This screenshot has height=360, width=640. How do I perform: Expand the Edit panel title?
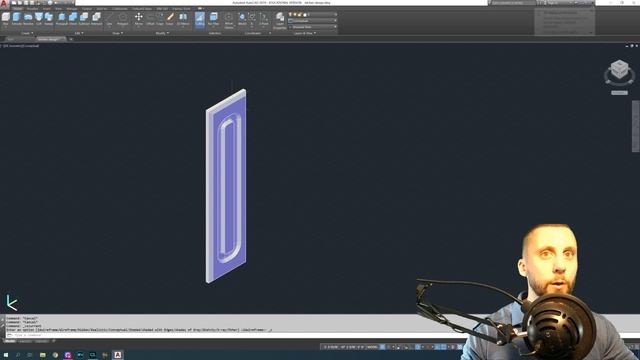[78, 33]
